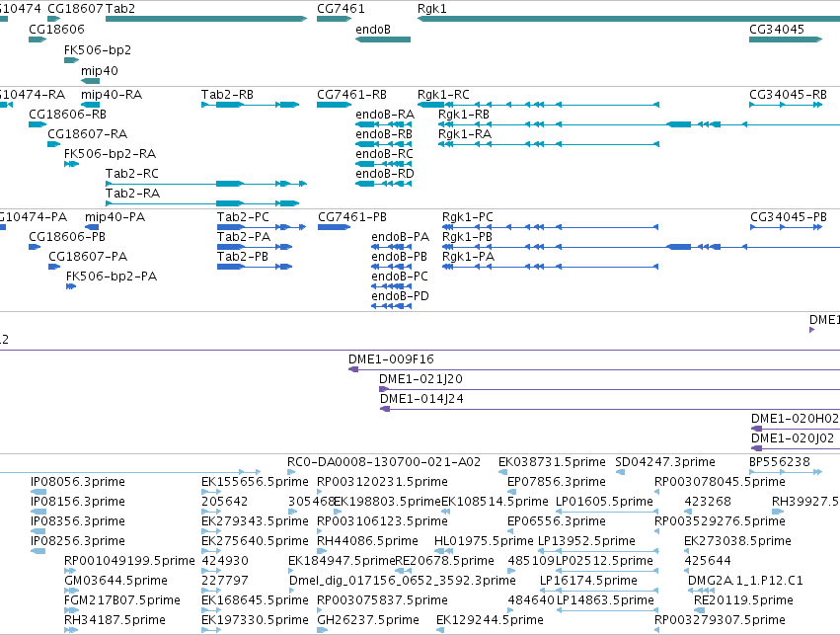Screen dimensions: 840x635
Task: Select the endoB-RD transcript
Action: (x=384, y=184)
